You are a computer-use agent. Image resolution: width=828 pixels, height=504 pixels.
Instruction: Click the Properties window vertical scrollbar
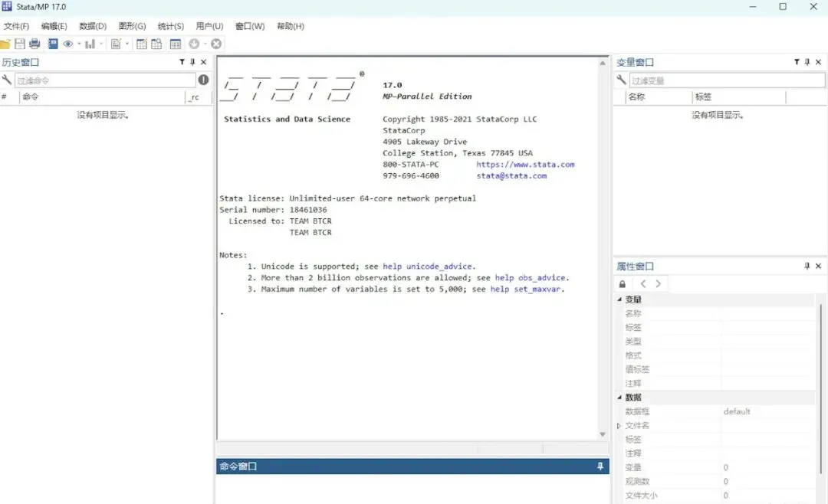[820, 388]
